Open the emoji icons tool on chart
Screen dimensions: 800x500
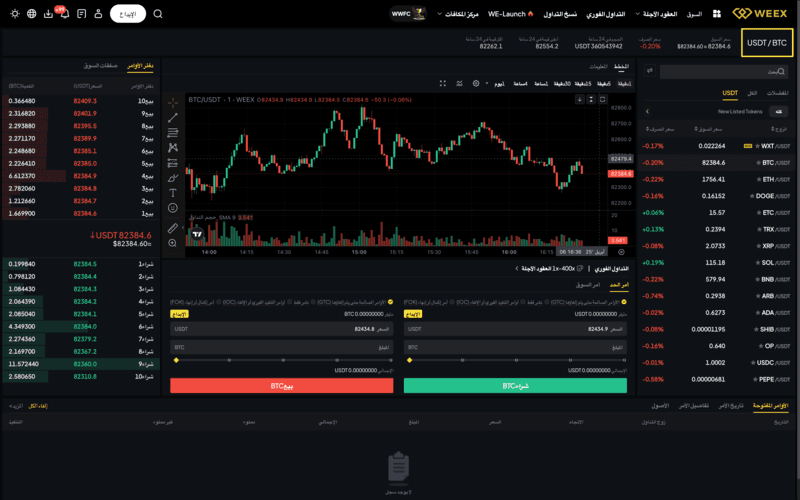[173, 208]
